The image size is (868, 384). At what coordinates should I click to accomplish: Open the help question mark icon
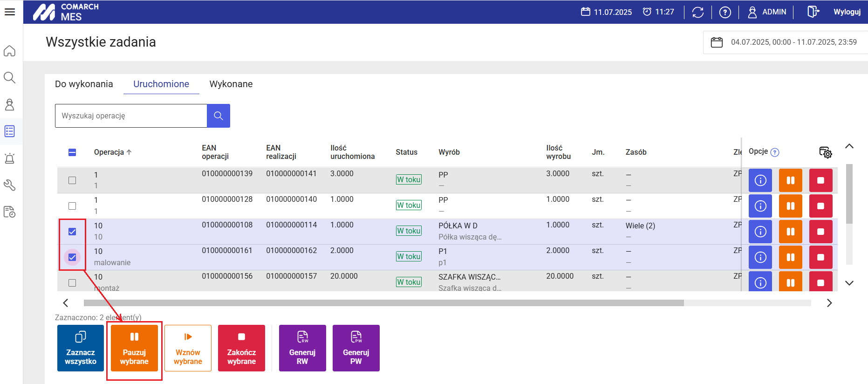[725, 12]
